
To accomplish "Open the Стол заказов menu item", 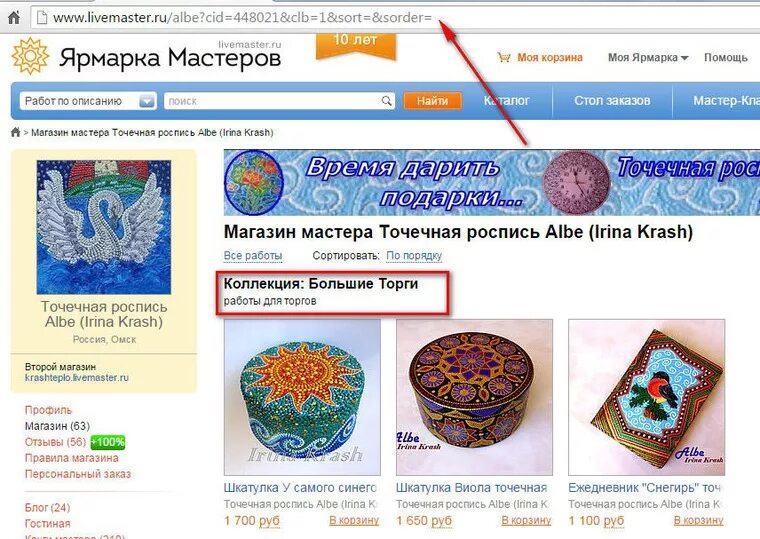I will pos(612,101).
